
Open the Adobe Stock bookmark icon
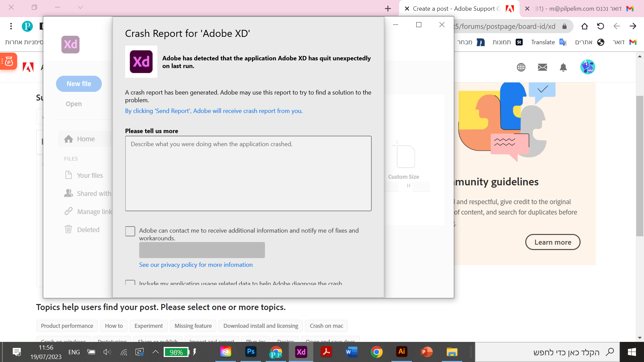519,42
